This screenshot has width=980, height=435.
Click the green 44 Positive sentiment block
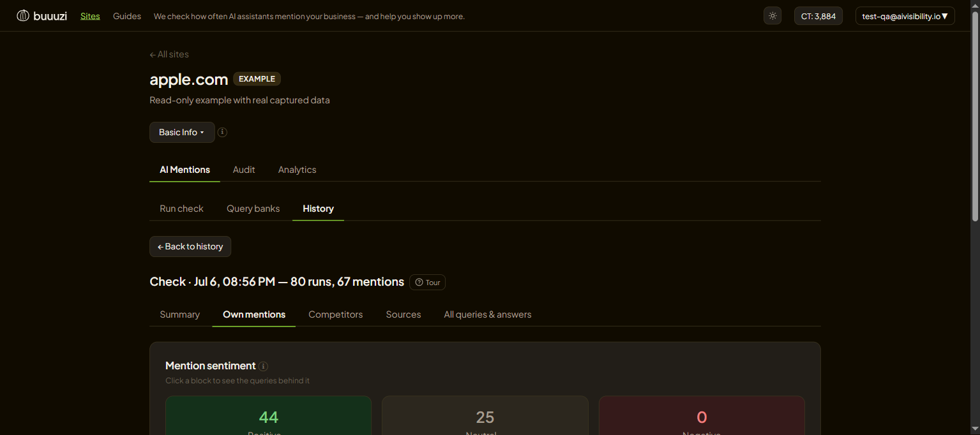(x=268, y=416)
